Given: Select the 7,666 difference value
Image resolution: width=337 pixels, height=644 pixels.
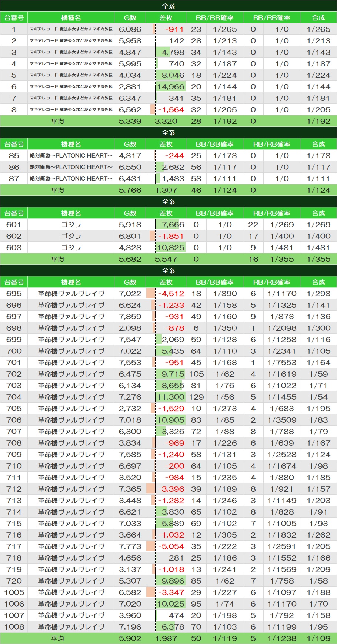Looking at the screenshot, I should click(173, 225).
